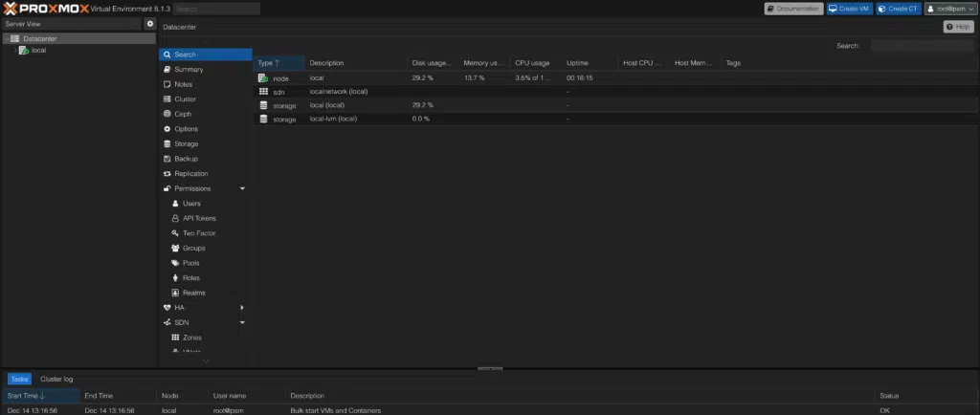Click the node icon in local row

point(263,78)
